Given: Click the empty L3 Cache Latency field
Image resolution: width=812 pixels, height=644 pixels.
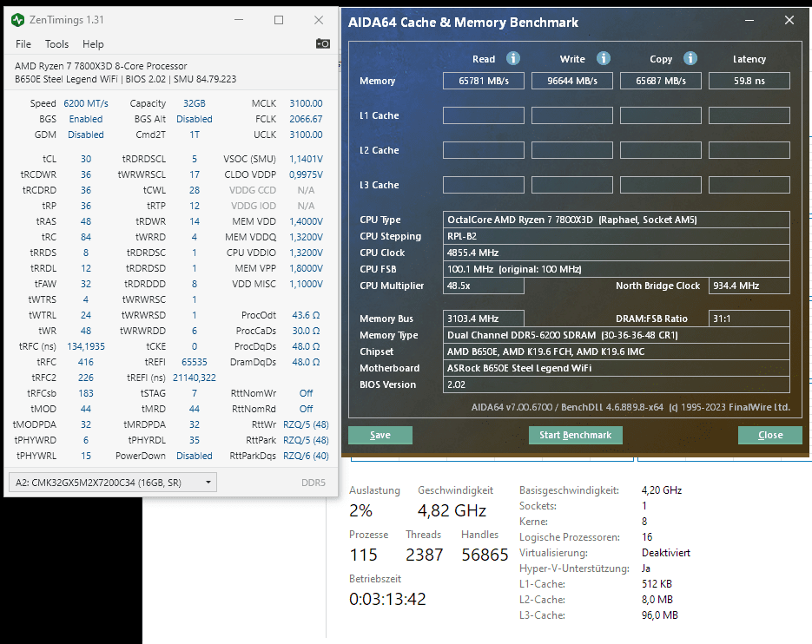Looking at the screenshot, I should [749, 185].
